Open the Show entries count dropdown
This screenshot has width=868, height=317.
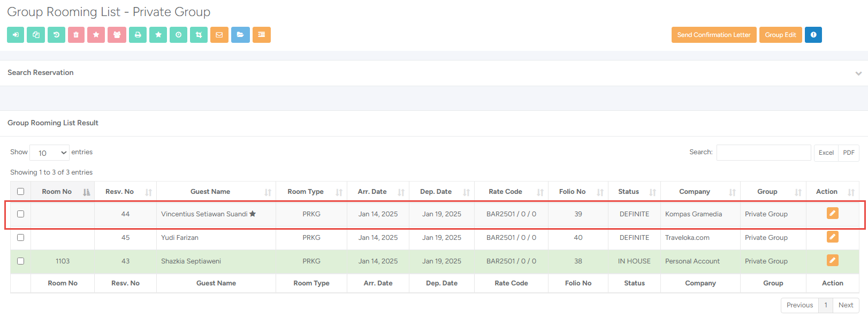click(50, 153)
